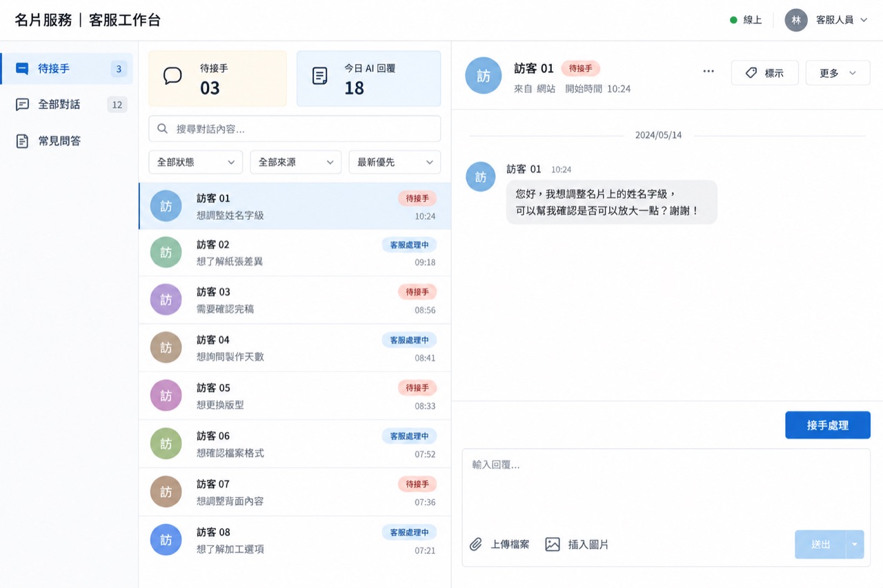Open the 客服人員 account menu

click(x=842, y=20)
